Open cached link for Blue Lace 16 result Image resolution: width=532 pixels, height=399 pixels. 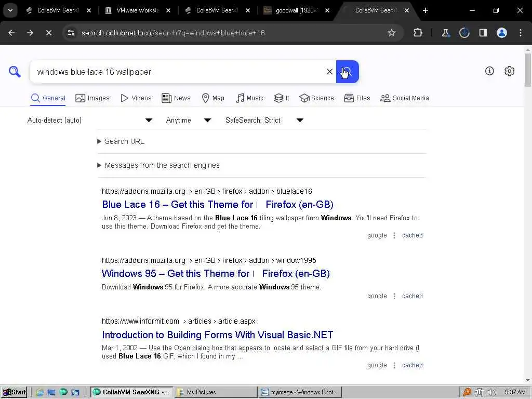click(x=412, y=235)
